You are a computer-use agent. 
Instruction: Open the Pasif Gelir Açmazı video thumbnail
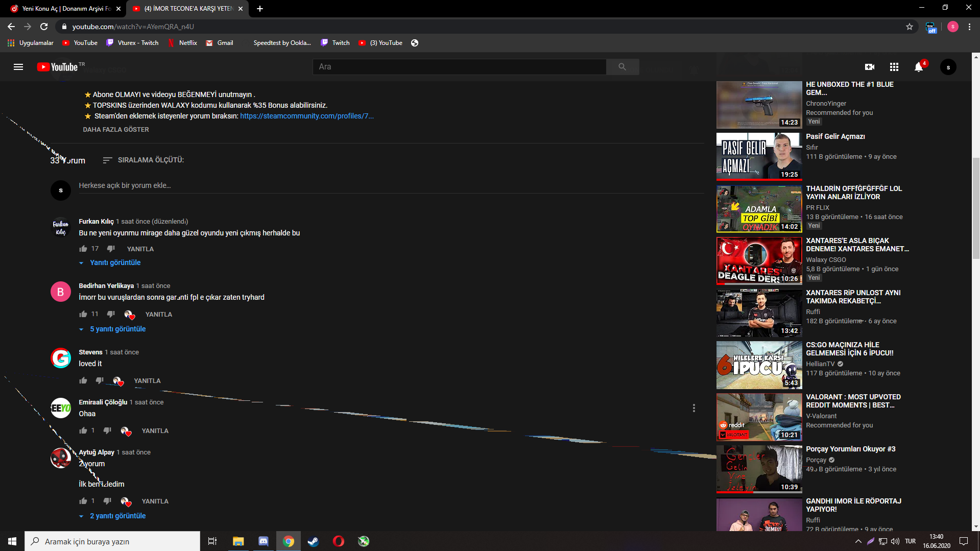click(759, 157)
